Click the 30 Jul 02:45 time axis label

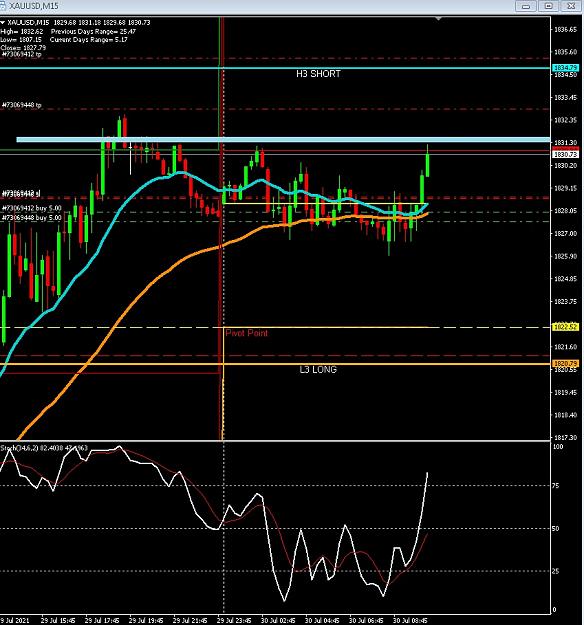click(278, 621)
